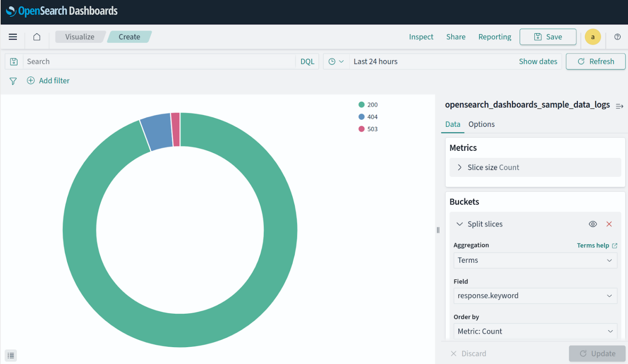Click the saved query disk icon
The width and height of the screenshot is (628, 364).
[x=14, y=62]
